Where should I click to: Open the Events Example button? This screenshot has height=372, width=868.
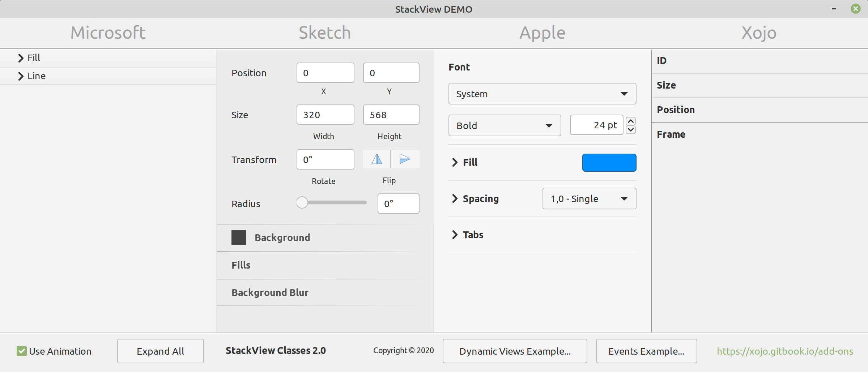[x=646, y=351]
